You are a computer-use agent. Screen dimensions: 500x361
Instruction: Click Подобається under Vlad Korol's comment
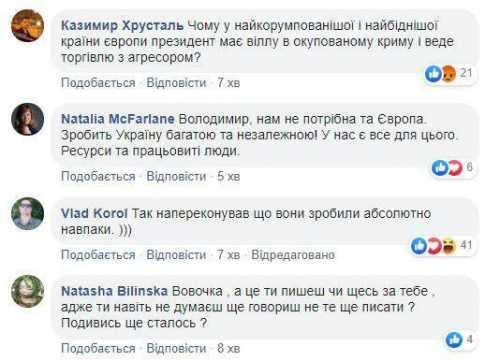click(98, 255)
